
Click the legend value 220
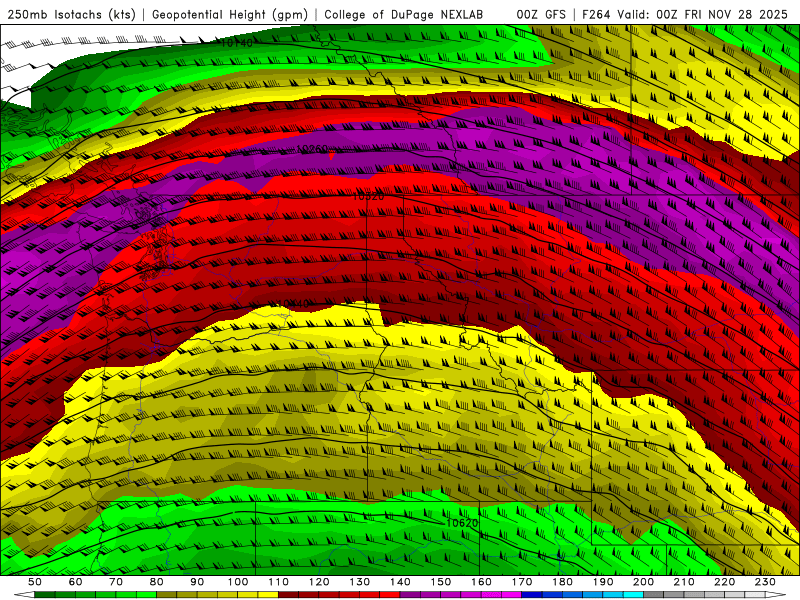(x=724, y=582)
